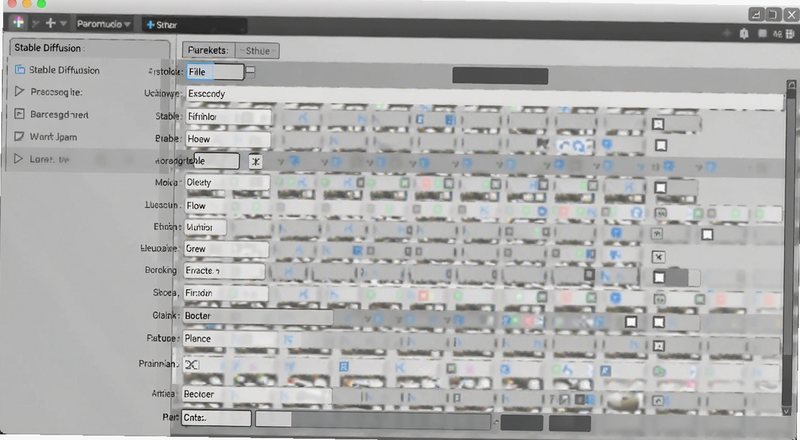
Task: Click the white plus icon in toolbar
Action: click(50, 23)
